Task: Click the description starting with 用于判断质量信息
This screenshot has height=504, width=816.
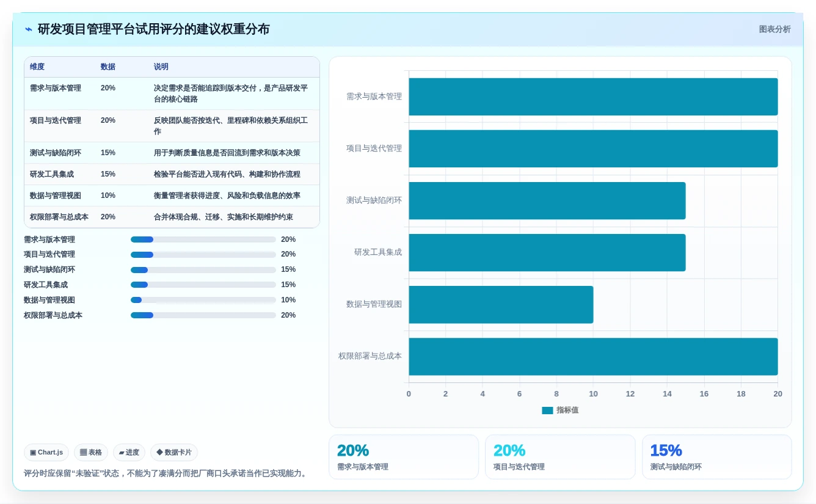Action: click(227, 153)
